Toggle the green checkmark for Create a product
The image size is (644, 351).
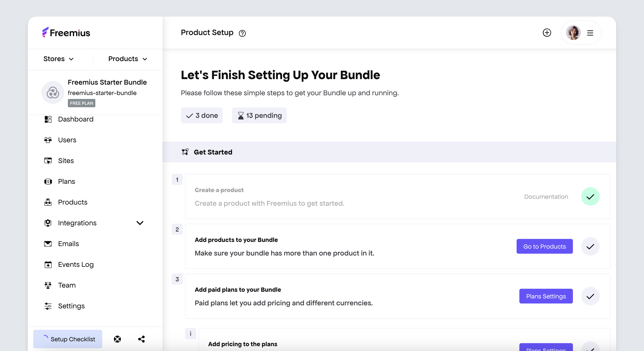point(590,197)
